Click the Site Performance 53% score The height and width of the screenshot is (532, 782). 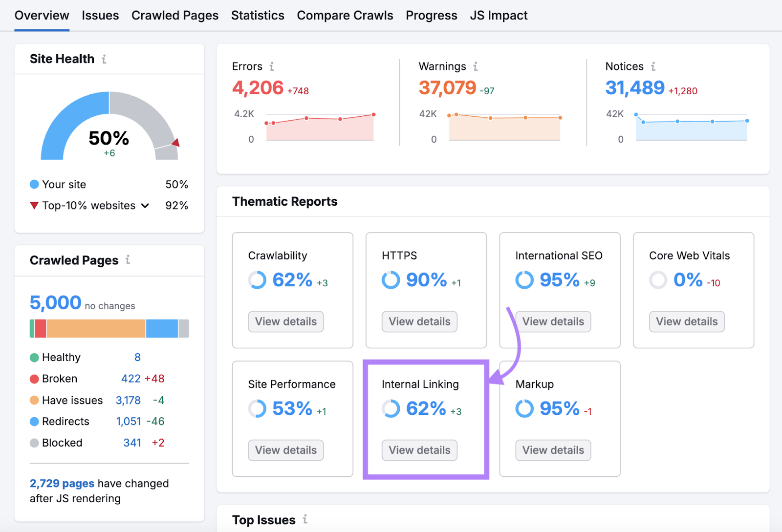292,408
